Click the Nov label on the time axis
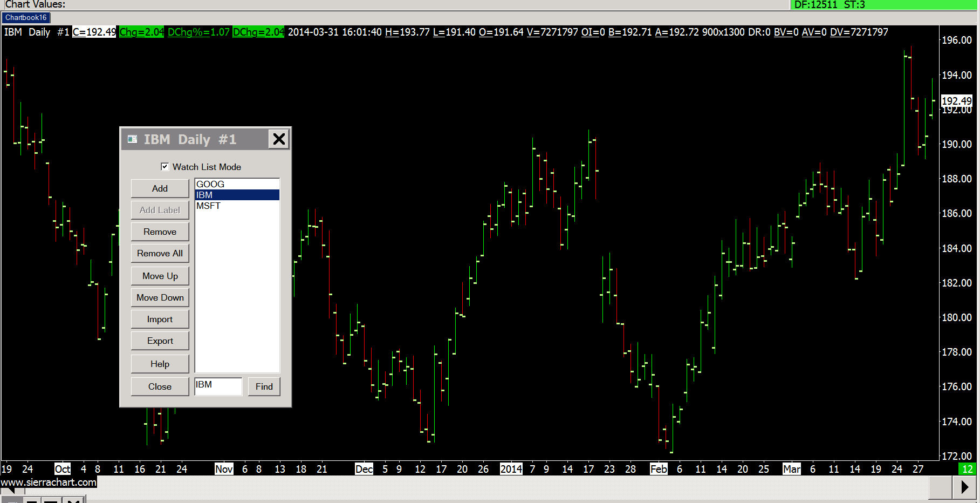 tap(224, 469)
